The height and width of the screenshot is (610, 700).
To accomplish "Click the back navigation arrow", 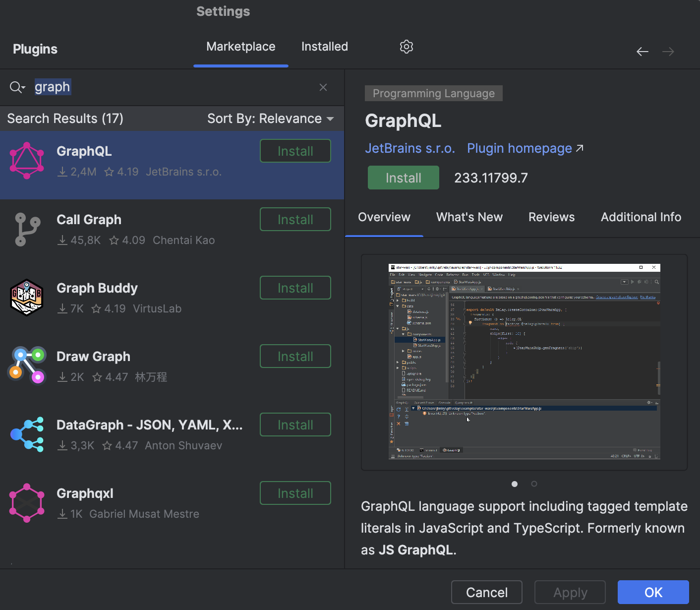I will click(642, 51).
